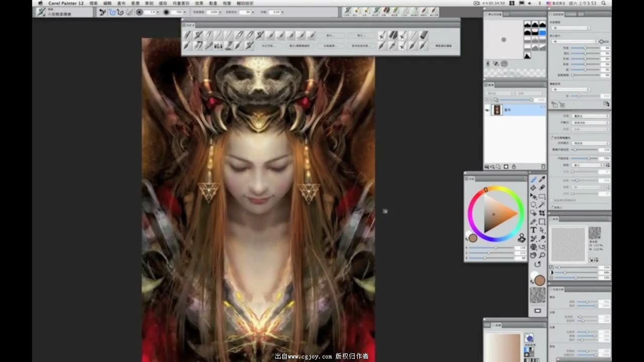Open the 輔助說明 menu
The height and width of the screenshot is (362, 644).
point(245,3)
